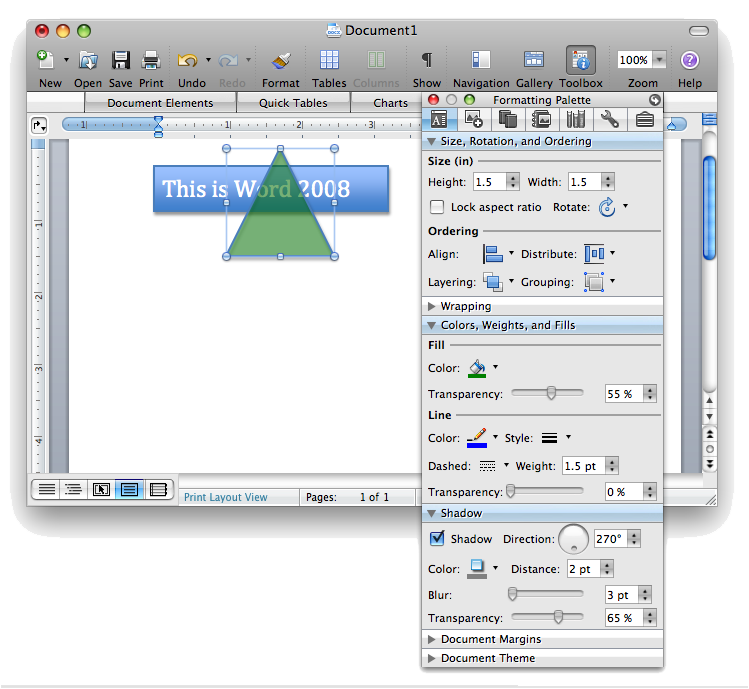Click the Height stepper arrows

[513, 182]
